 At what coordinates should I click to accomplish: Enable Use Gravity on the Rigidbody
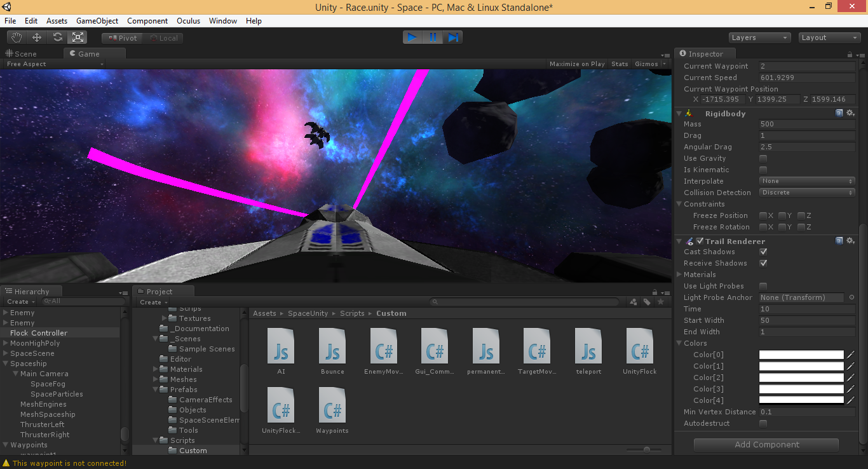(763, 158)
